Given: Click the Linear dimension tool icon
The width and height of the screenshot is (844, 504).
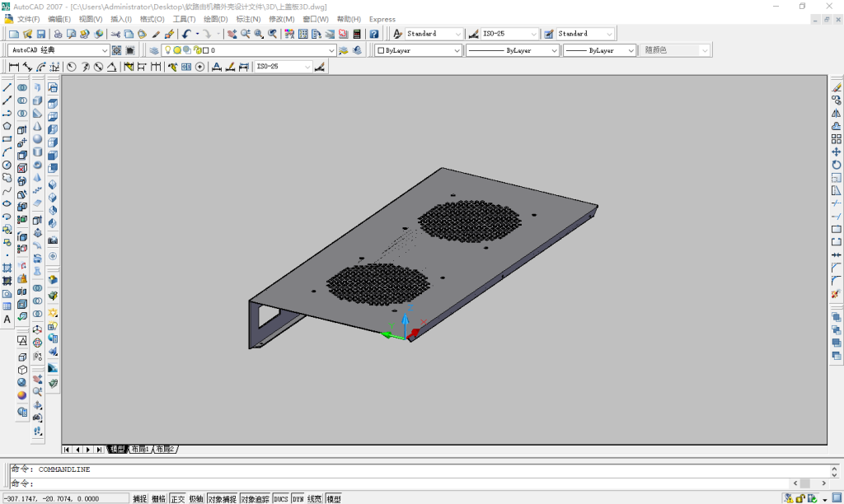Looking at the screenshot, I should (x=14, y=67).
